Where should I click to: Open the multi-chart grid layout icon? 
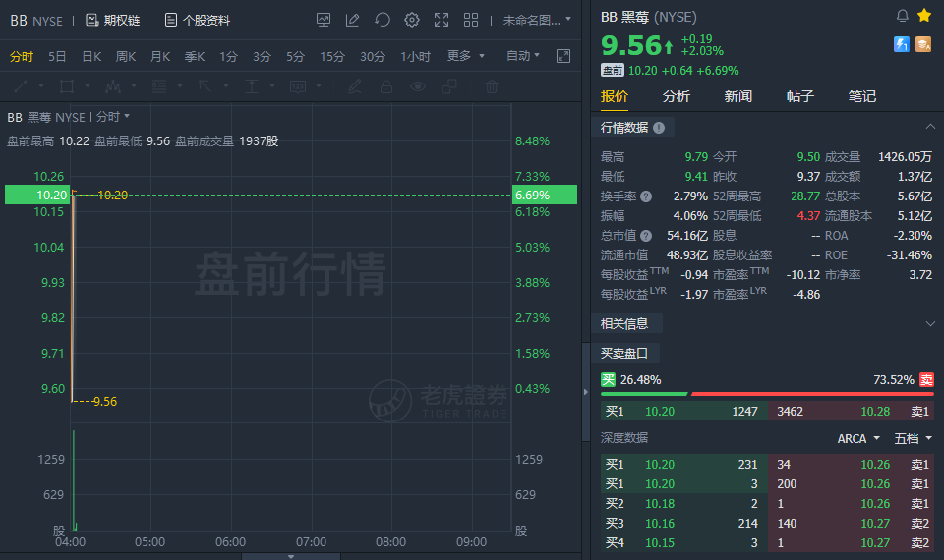click(x=471, y=20)
